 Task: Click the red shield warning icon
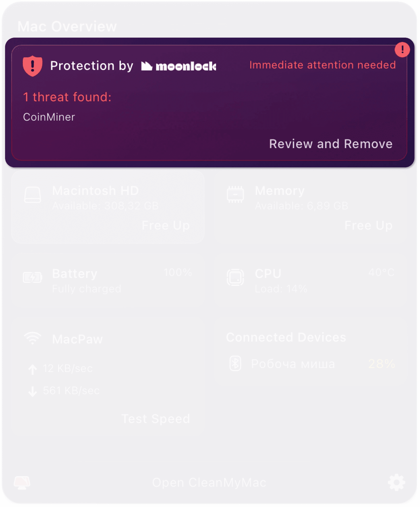pos(33,66)
